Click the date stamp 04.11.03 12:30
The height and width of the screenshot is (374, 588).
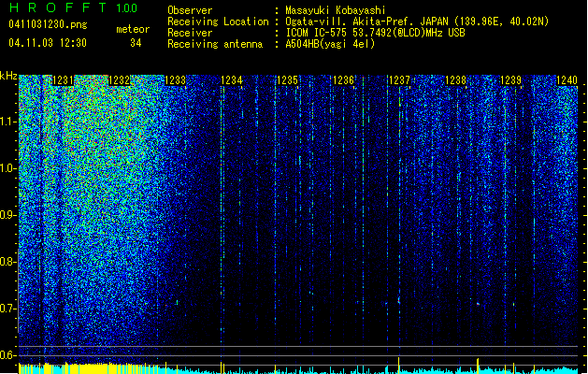48,43
